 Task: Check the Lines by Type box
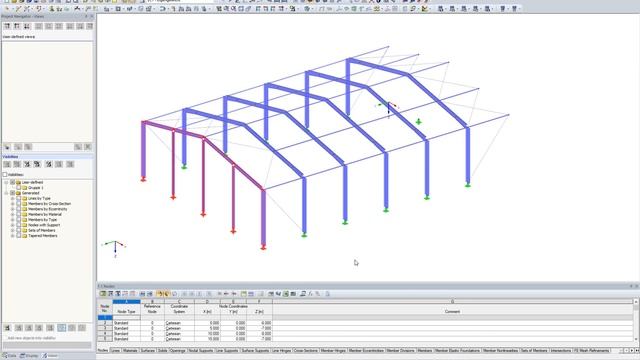(x=19, y=198)
